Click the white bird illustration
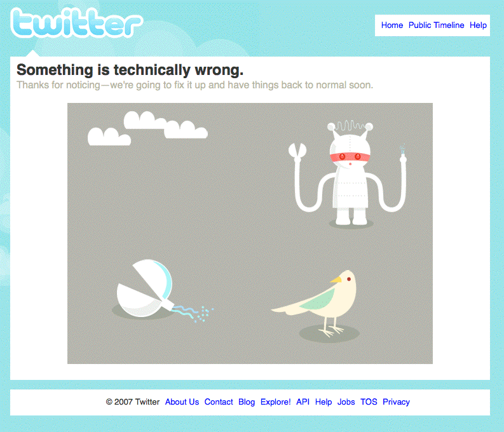This screenshot has height=432, width=504. click(317, 304)
